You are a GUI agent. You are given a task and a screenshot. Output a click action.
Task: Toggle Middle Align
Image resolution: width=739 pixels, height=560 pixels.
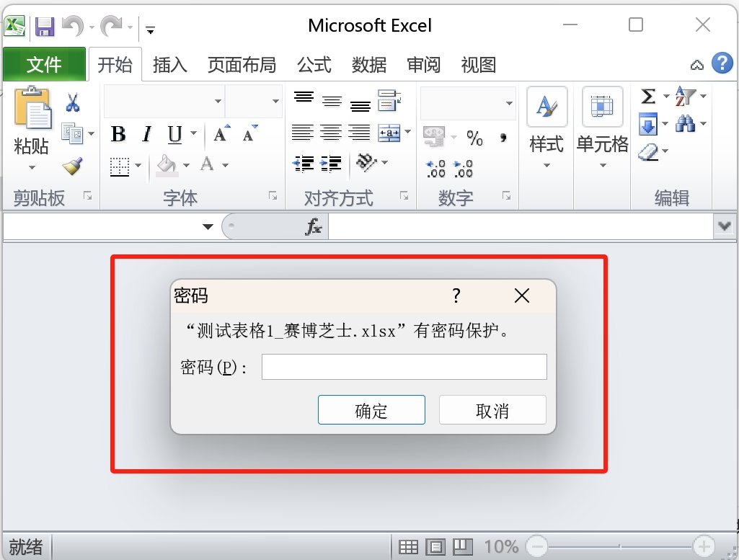pos(332,101)
